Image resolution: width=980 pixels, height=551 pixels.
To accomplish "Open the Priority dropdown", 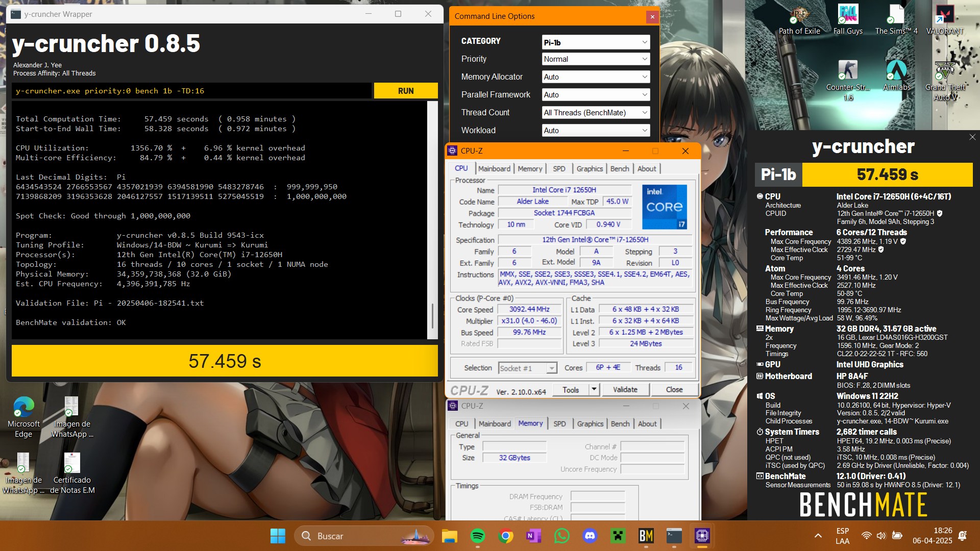I will [596, 59].
